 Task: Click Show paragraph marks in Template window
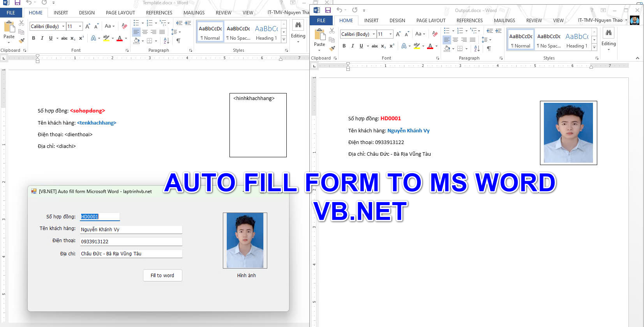(178, 40)
